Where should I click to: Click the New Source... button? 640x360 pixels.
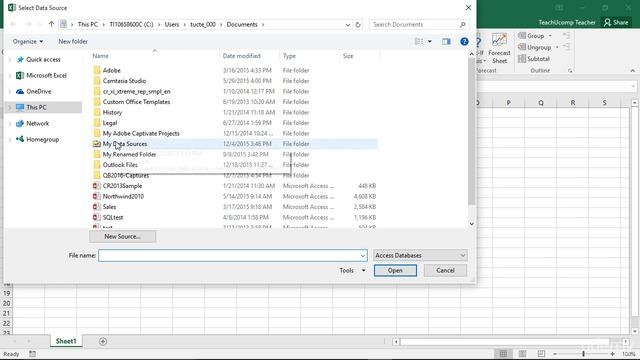(122, 236)
